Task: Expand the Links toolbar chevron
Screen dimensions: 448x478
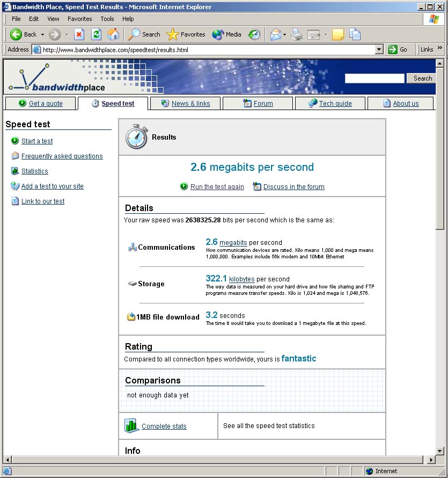Action: [x=440, y=48]
